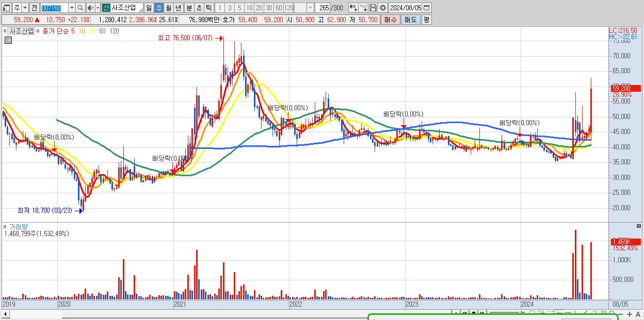644x320 pixels.
Task: Click the speaker sound icon
Action: pyautogui.click(x=90, y=8)
